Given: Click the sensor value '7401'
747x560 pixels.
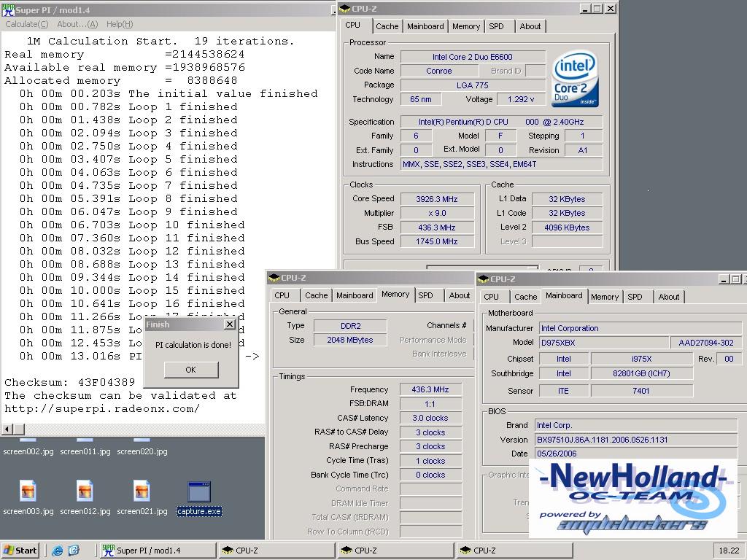Looking at the screenshot, I should 641,391.
